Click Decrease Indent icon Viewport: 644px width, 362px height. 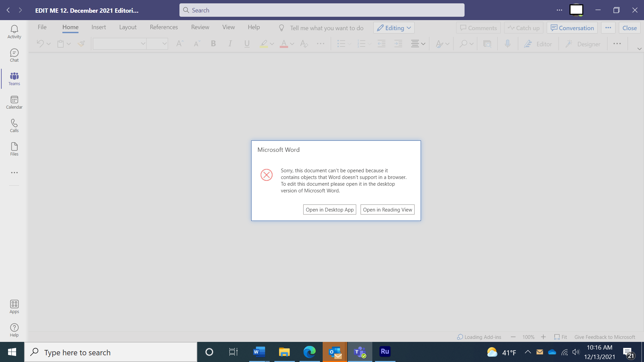pyautogui.click(x=381, y=44)
